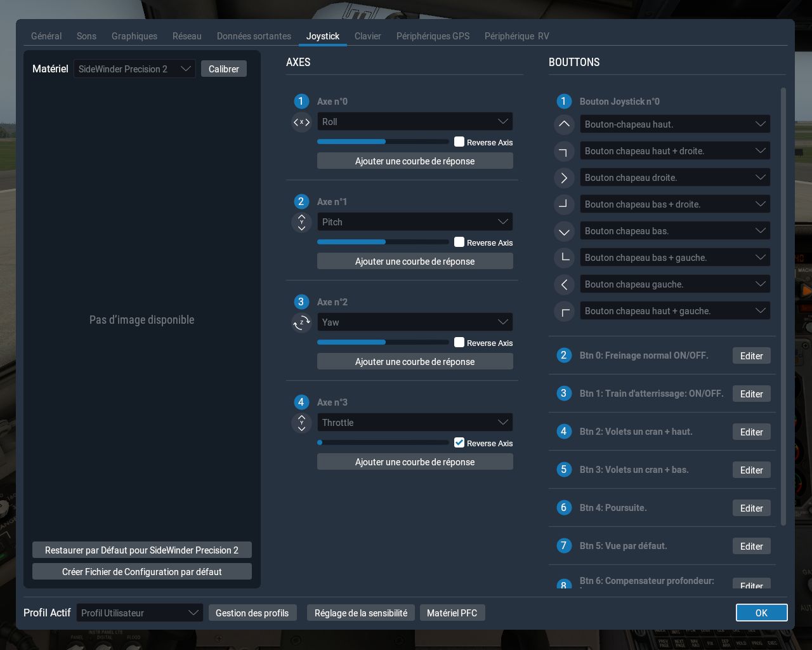Switch to the Périphérique RV tab
Viewport: 812px width, 650px height.
tap(517, 36)
